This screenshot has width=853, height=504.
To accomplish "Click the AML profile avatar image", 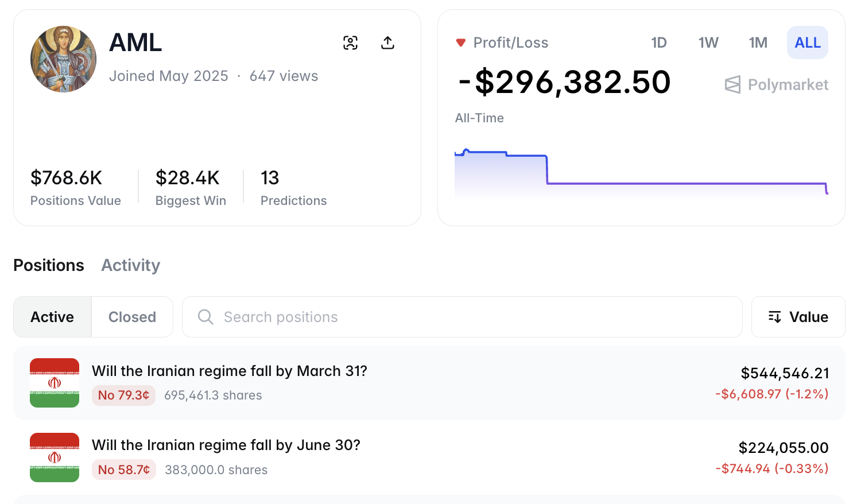I will [x=63, y=59].
